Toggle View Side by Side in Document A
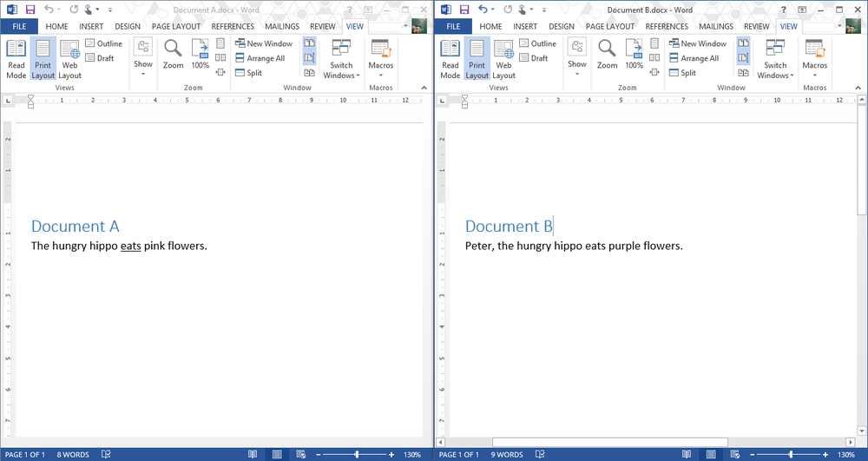This screenshot has height=461, width=868. [x=310, y=43]
